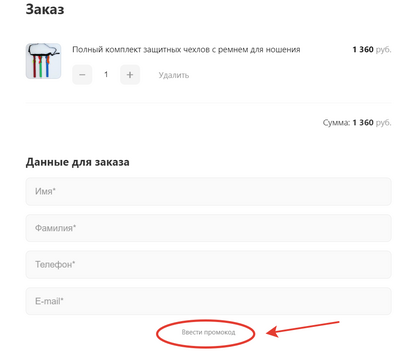Click the Сумма label in the total row

(336, 123)
